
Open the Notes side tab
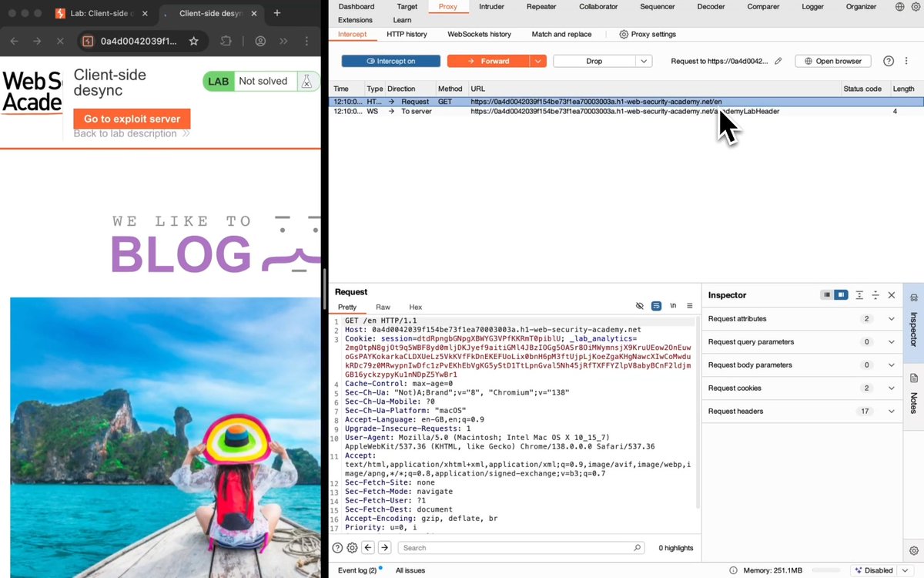[x=914, y=395]
